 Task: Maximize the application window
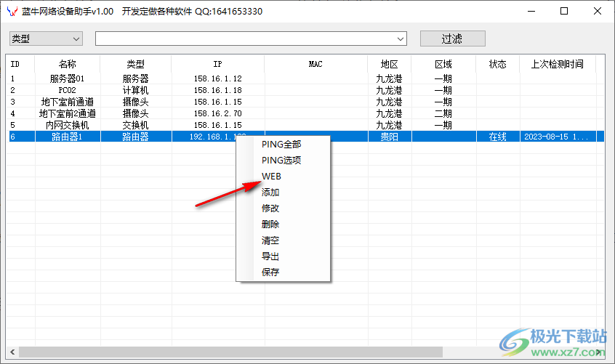(x=564, y=11)
